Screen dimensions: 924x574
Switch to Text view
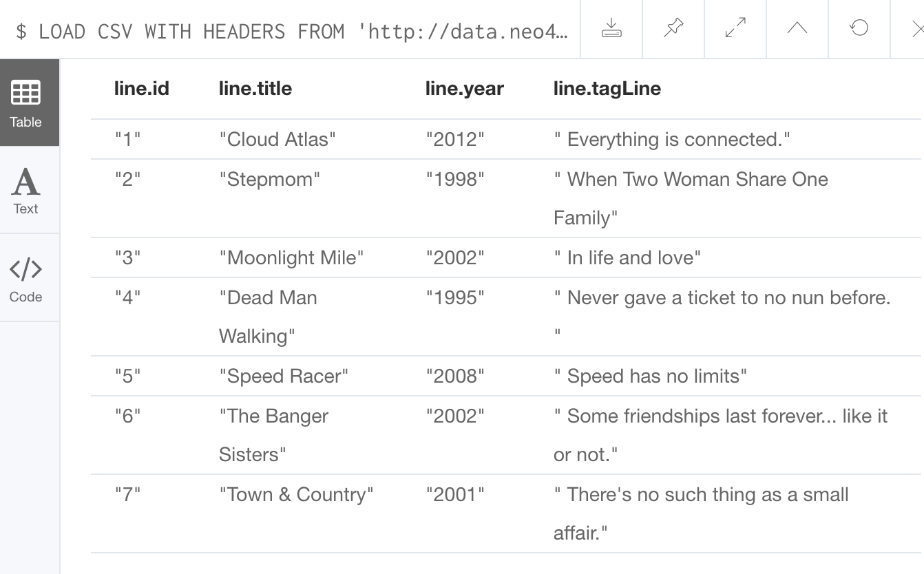click(26, 191)
